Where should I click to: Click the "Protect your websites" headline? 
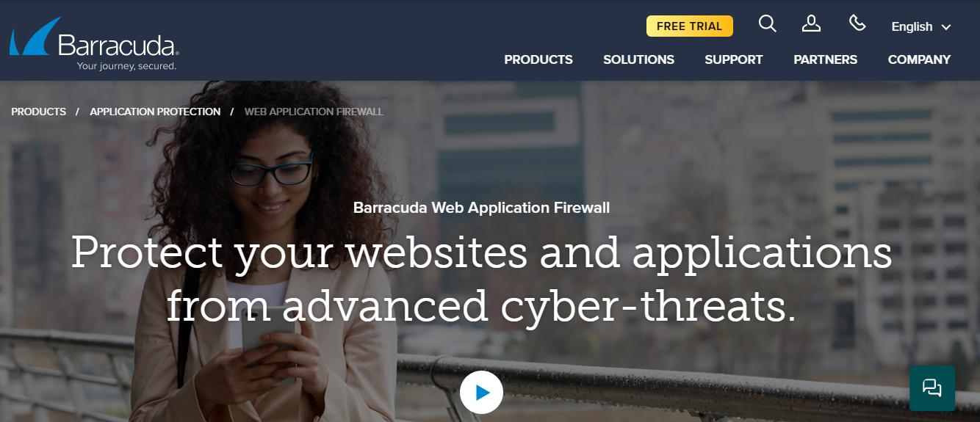coord(482,279)
